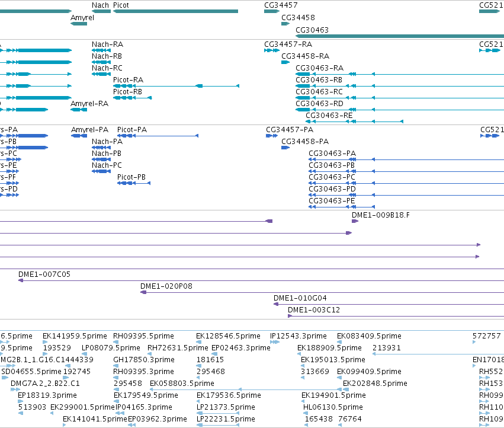This screenshot has width=504, height=428.
Task: Click the CG30463-RA transcript label
Action: tap(319, 68)
